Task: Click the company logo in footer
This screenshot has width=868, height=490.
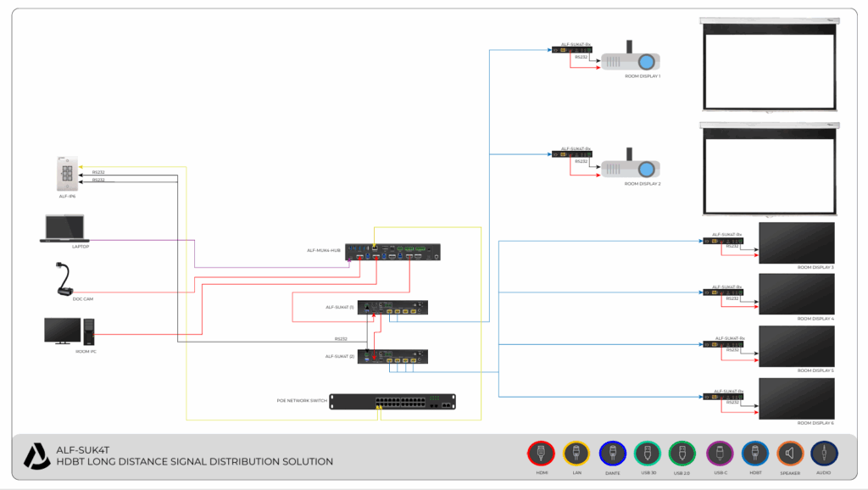Action: (36, 456)
